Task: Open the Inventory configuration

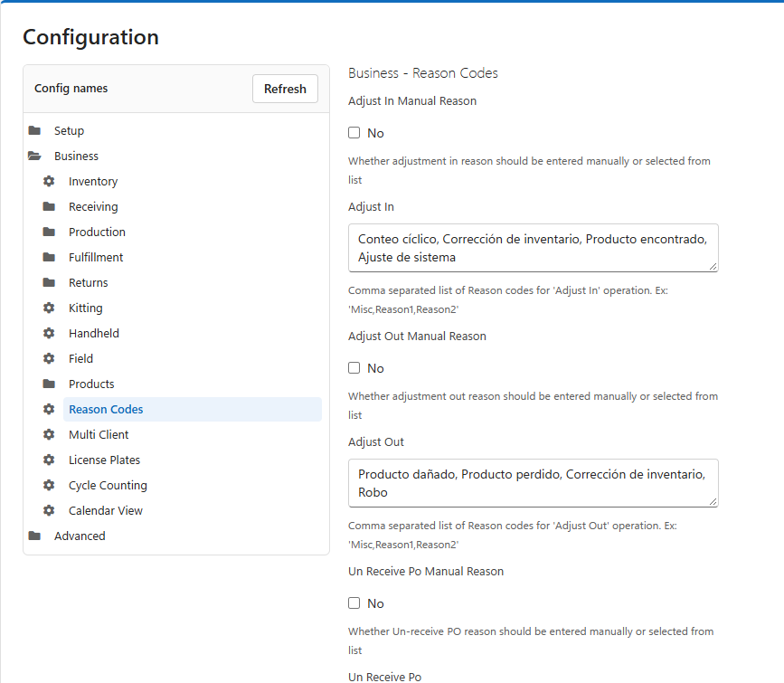Action: (93, 181)
